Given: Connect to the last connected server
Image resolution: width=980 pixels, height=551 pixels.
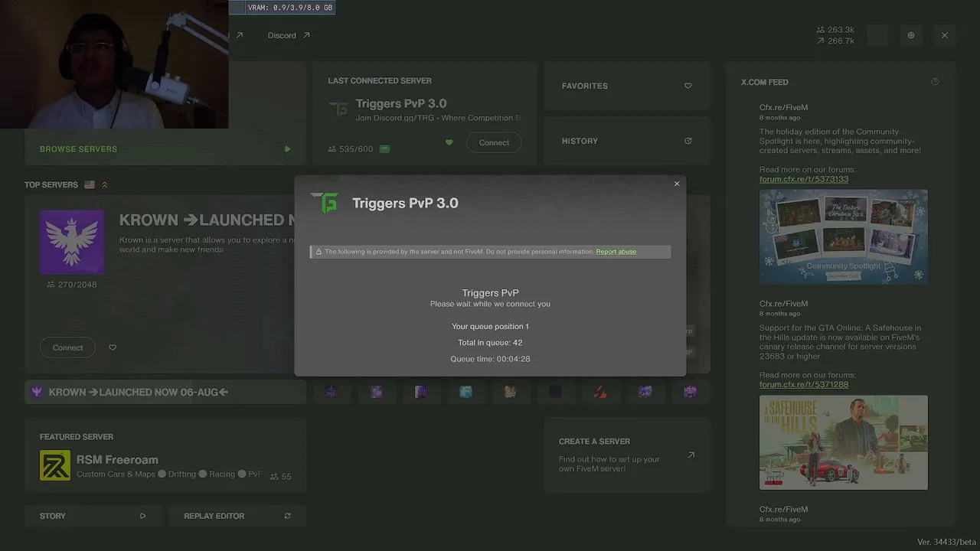Looking at the screenshot, I should pyautogui.click(x=494, y=142).
